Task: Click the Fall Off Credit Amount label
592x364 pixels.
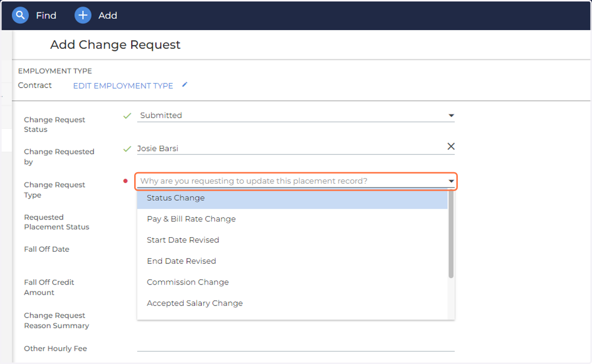Action: pos(49,288)
